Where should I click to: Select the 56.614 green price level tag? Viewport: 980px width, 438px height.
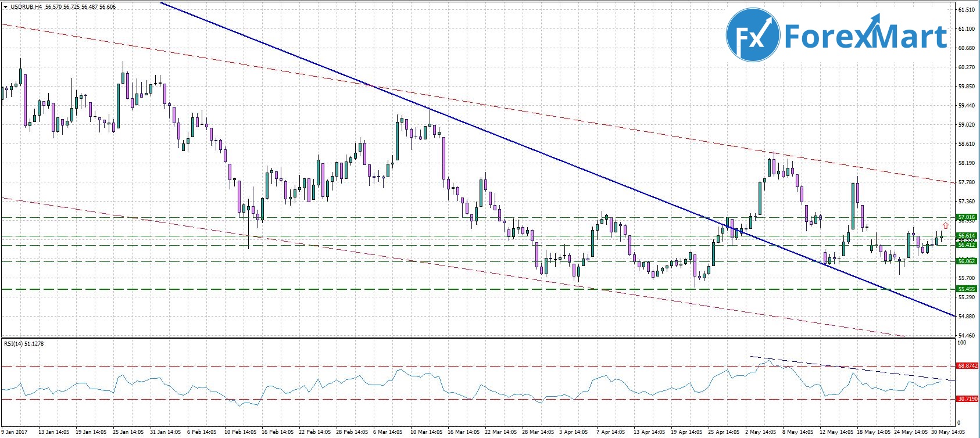point(967,236)
